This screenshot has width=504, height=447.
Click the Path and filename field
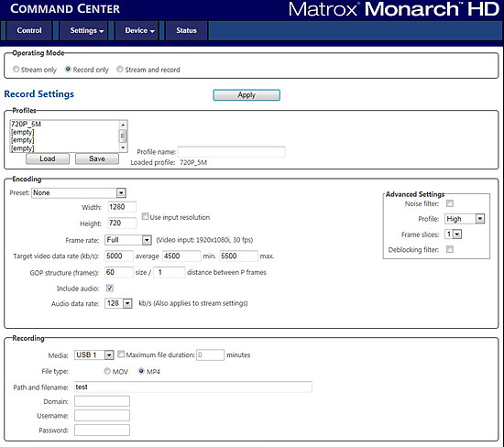(x=192, y=387)
